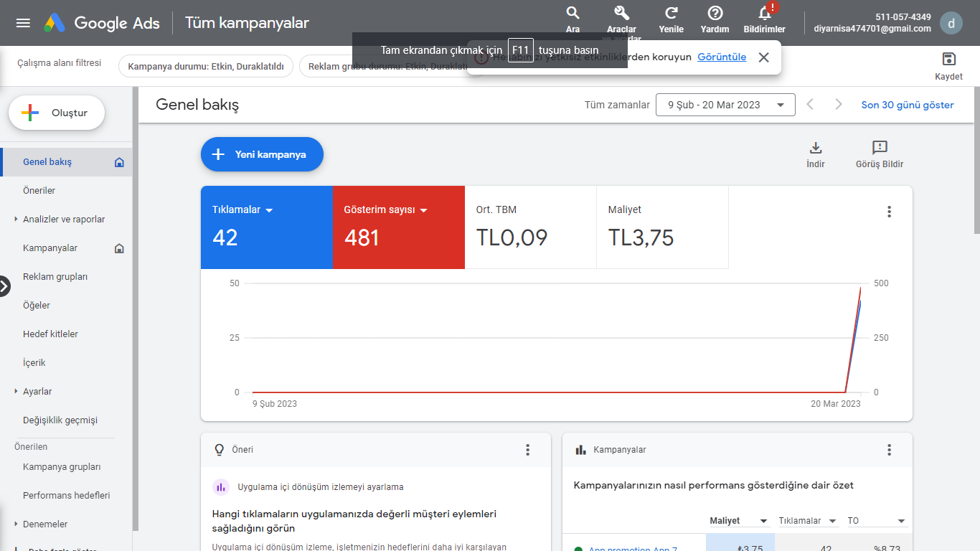980x551 pixels.
Task: Click the Tüm zamanlar label
Action: point(617,105)
